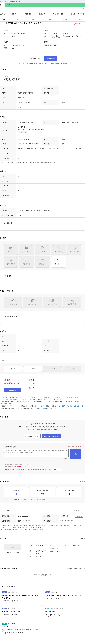Jump to the 근무조건 section tab
Image resolution: width=85 pixels, height=644 pixels.
(18, 19)
